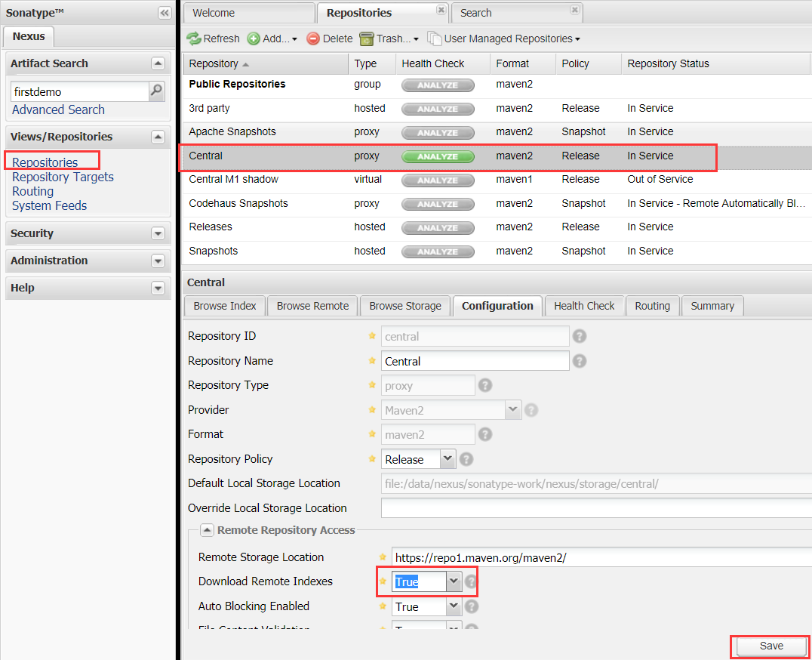Open the User Managed Repositories dropdown

503,39
